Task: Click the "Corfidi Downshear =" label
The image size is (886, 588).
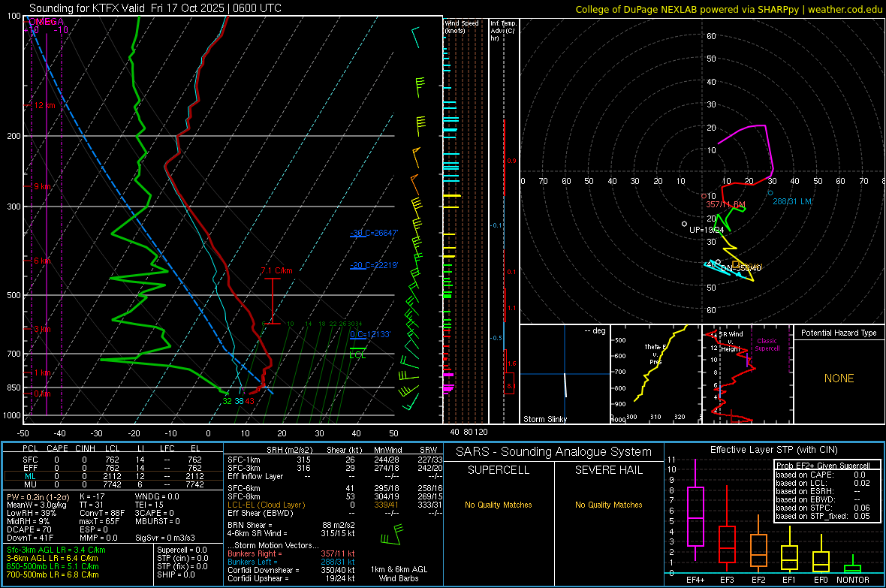Action: coord(264,570)
